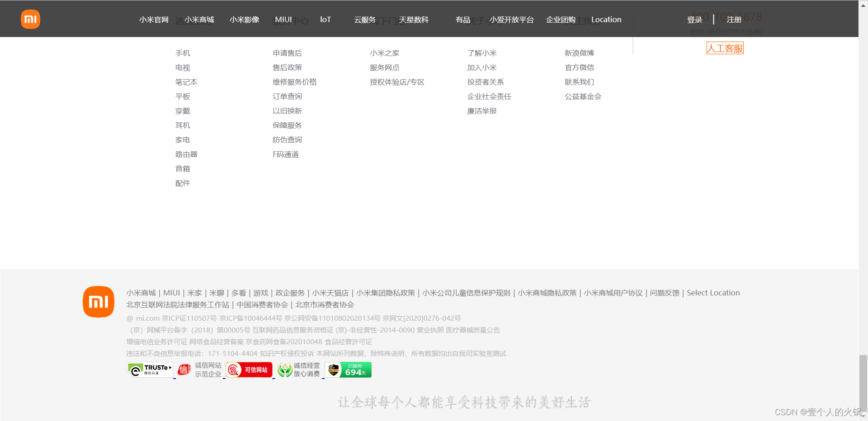
Task: Open the 订单查询 link
Action: [288, 97]
